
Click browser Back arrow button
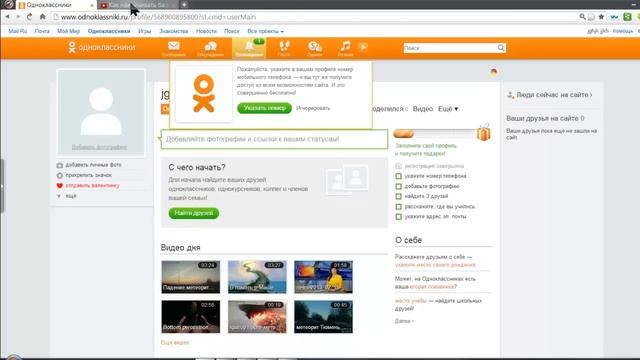point(7,17)
